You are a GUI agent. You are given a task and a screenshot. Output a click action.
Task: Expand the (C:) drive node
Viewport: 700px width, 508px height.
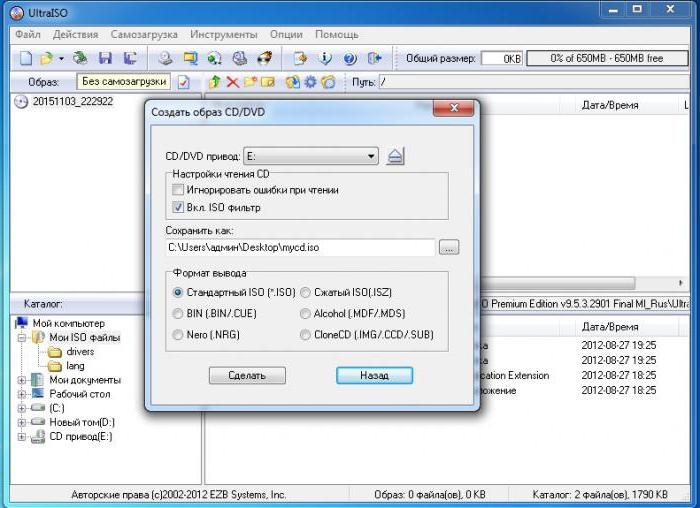[21, 408]
